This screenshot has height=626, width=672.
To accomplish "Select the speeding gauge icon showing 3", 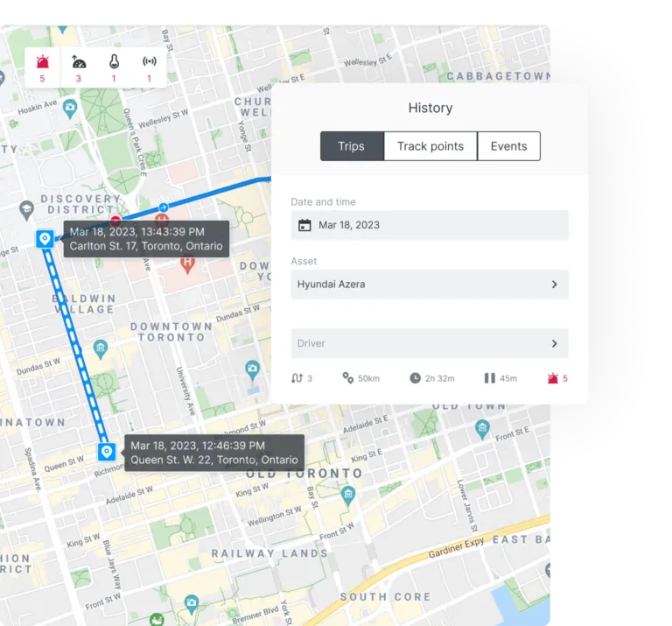I will [79, 62].
